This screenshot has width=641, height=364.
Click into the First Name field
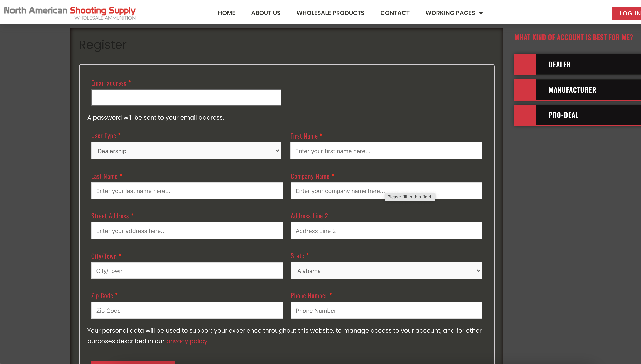click(x=386, y=151)
